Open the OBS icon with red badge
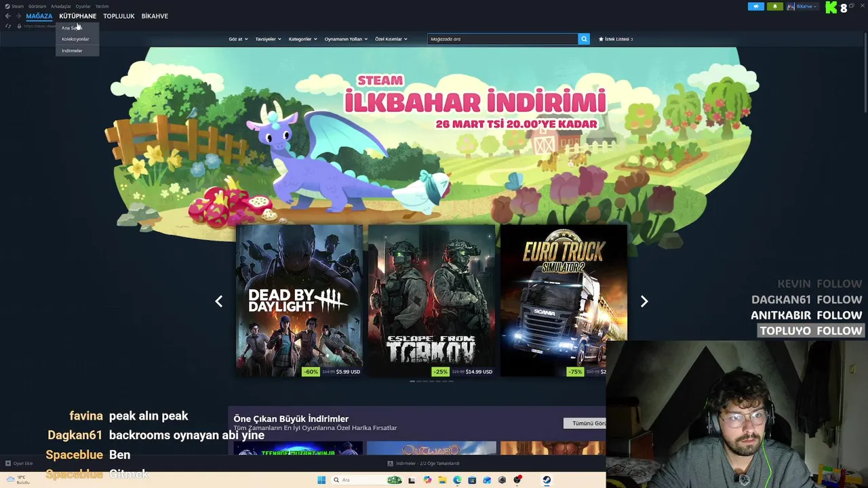 517,480
